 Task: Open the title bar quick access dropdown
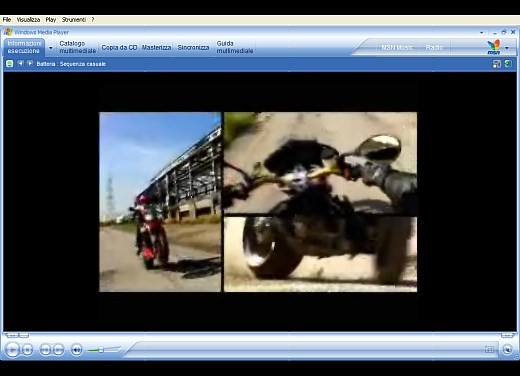(481, 33)
